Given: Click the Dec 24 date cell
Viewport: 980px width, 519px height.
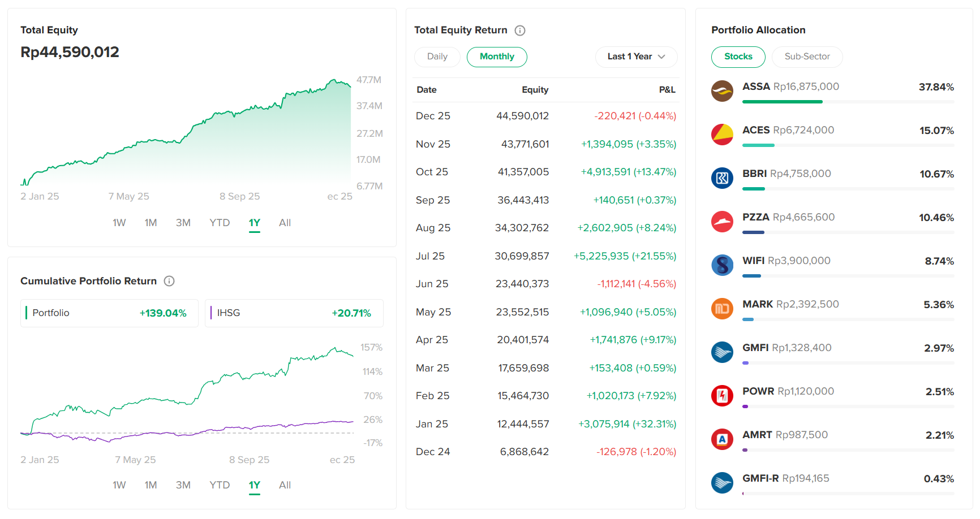Looking at the screenshot, I should coord(433,452).
